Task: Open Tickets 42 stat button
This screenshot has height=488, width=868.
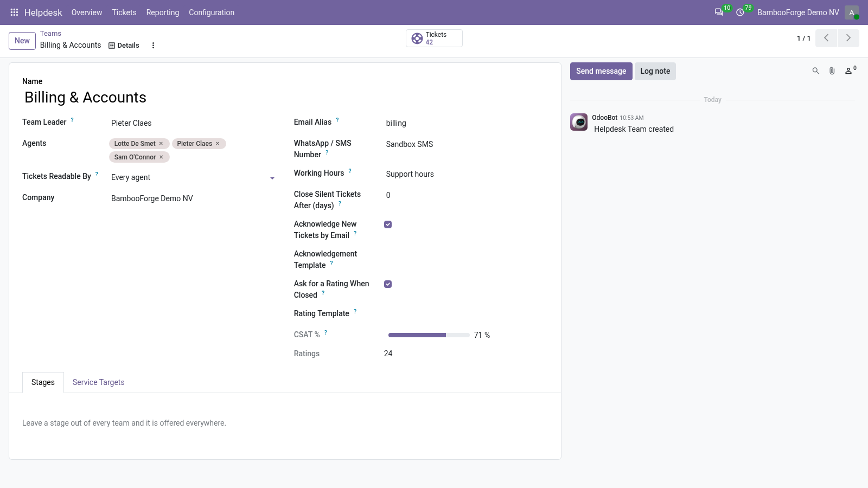Action: click(x=434, y=38)
